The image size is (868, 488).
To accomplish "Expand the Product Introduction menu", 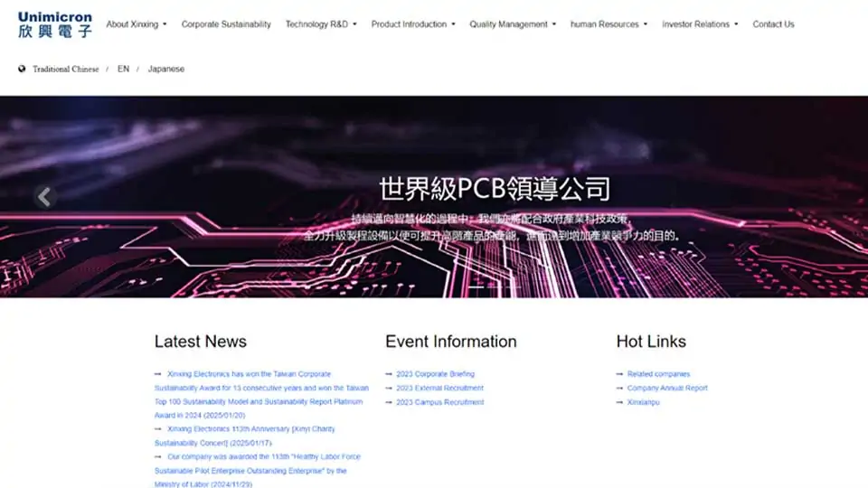I will click(413, 24).
